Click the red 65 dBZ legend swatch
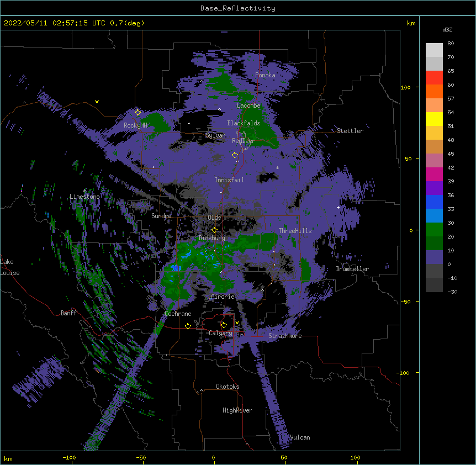 [434, 78]
